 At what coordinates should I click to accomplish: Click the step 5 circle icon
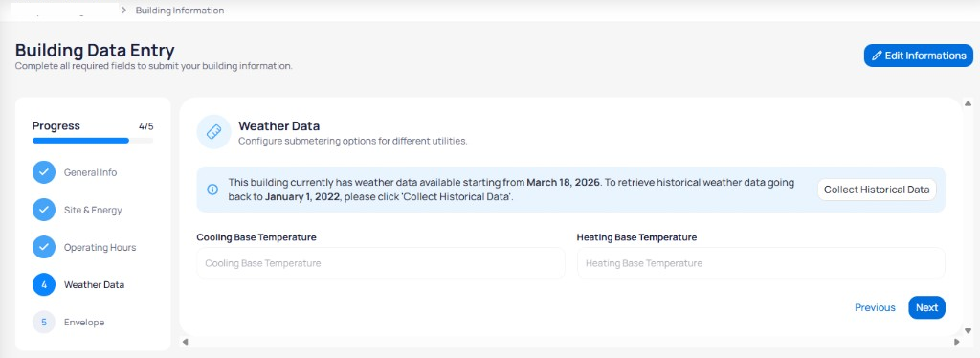[44, 323]
